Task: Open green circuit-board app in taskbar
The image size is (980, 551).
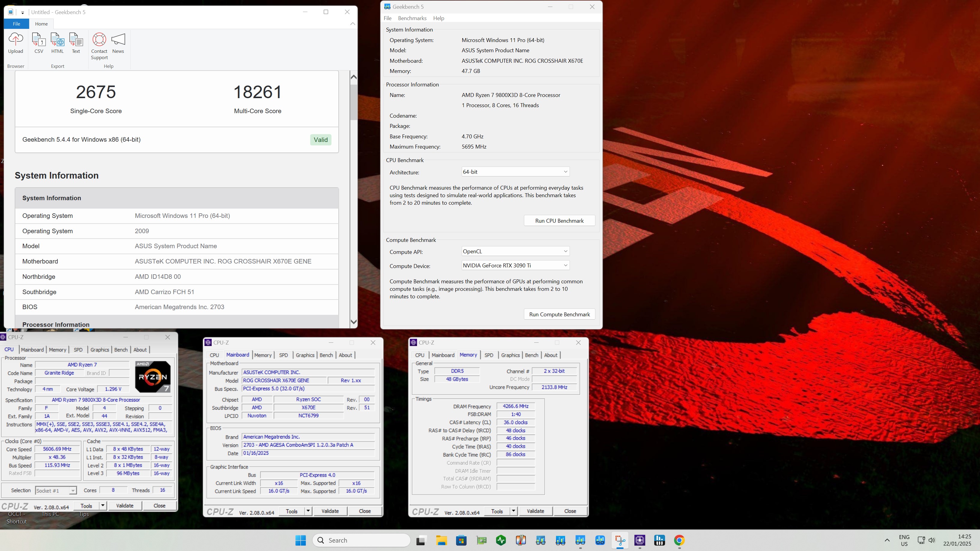Action: pos(481,540)
